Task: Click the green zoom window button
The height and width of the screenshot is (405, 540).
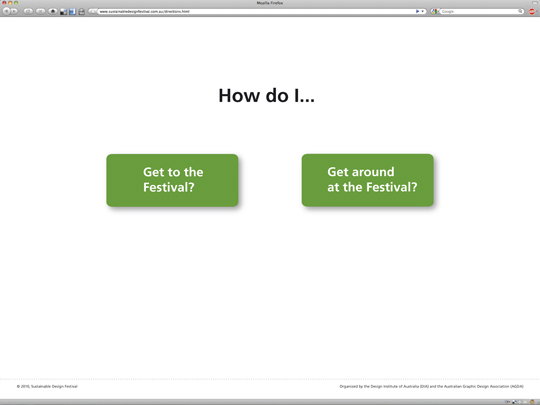Action: click(x=16, y=3)
